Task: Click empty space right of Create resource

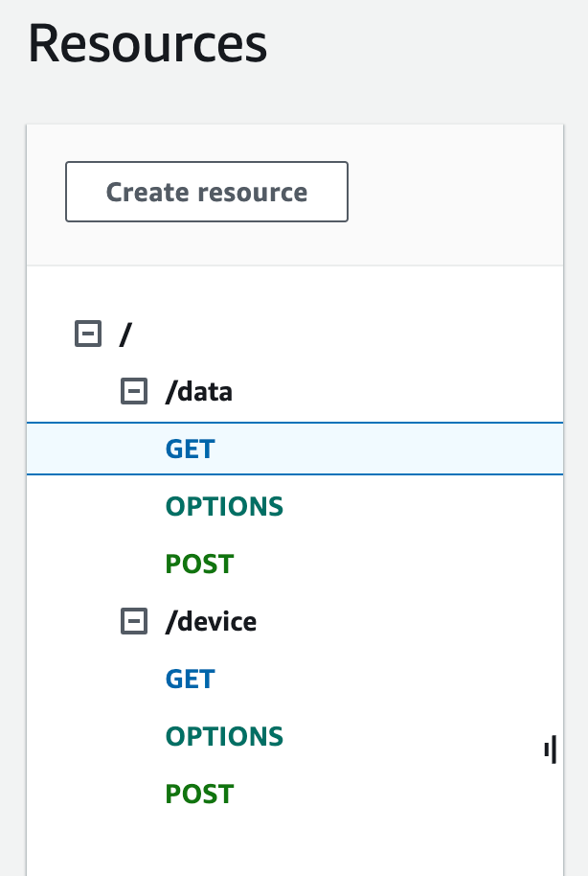Action: (x=450, y=192)
